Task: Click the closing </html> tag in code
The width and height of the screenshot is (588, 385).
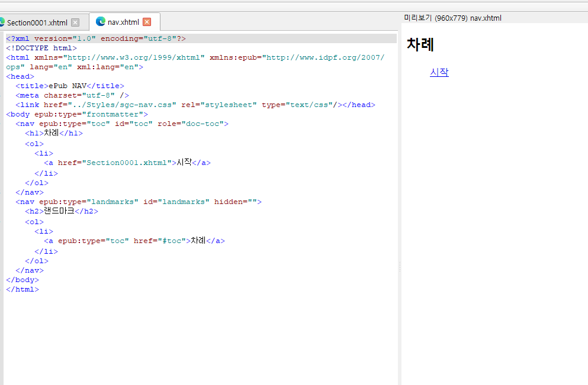Action: click(22, 289)
